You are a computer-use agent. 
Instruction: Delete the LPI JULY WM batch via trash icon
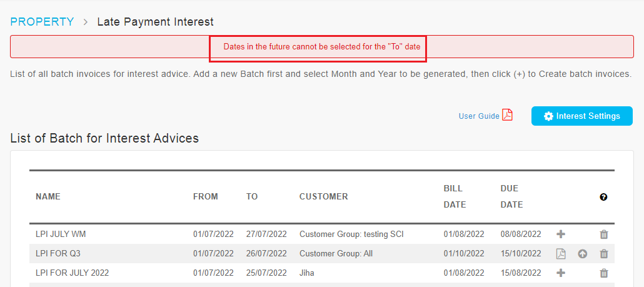[604, 234]
